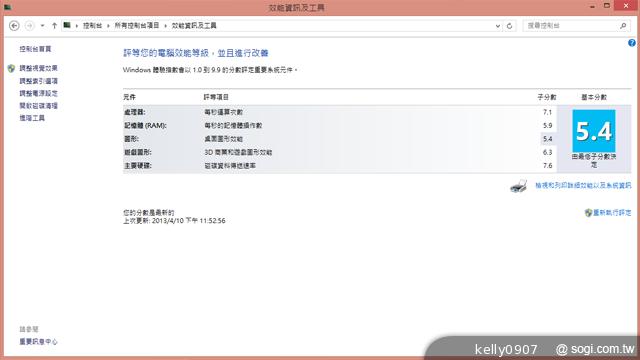The image size is (640, 360).
Task: Select the 記憶體 (RAM) row label
Action: [145, 125]
